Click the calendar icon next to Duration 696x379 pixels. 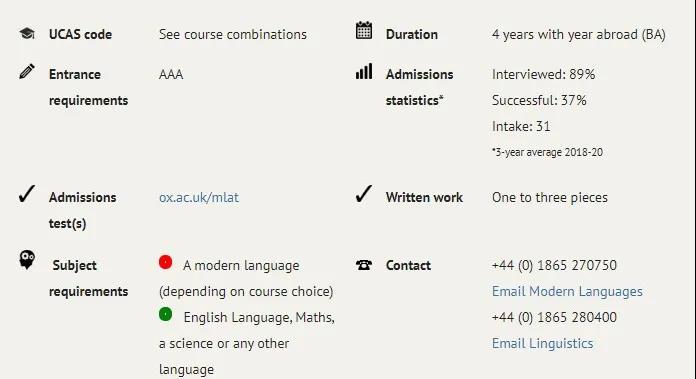tap(364, 31)
